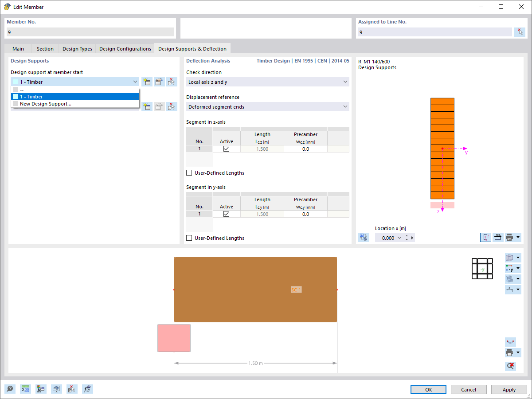Select Design Supports & Deflection tab
Viewport: 532px width, 399px height.
[x=192, y=49]
